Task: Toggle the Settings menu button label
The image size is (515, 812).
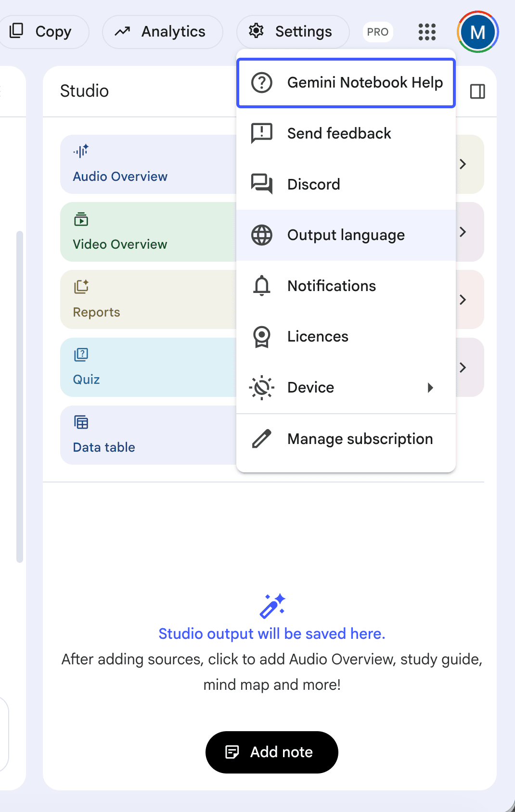Action: (303, 32)
